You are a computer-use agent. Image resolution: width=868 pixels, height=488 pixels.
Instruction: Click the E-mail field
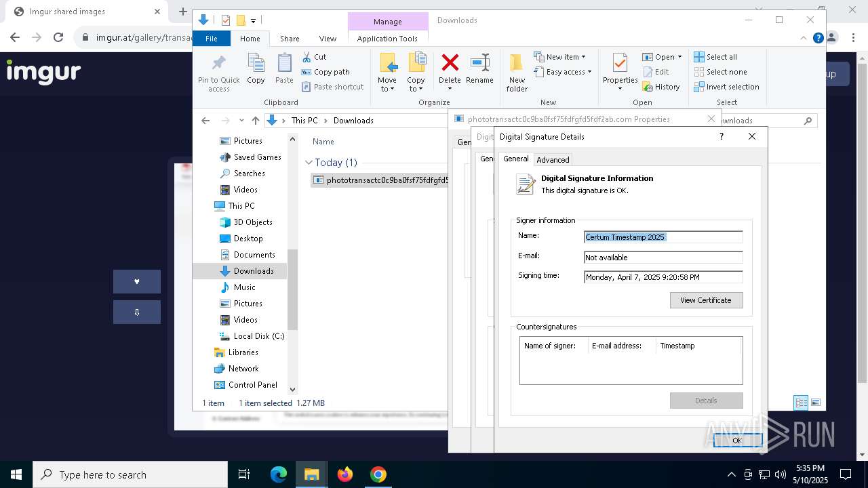663,258
